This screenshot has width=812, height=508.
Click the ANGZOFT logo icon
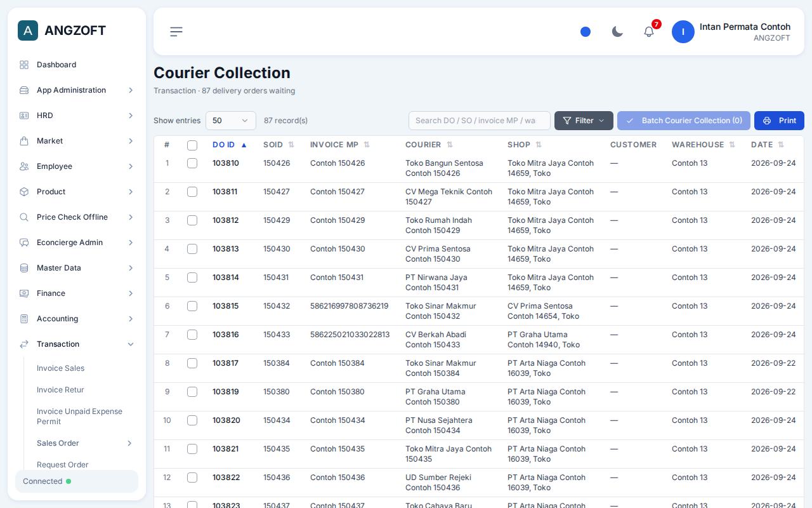[28, 30]
